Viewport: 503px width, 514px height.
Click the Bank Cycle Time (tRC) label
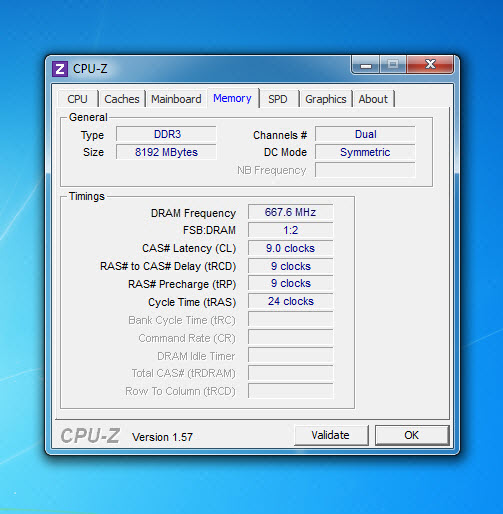[x=182, y=320]
